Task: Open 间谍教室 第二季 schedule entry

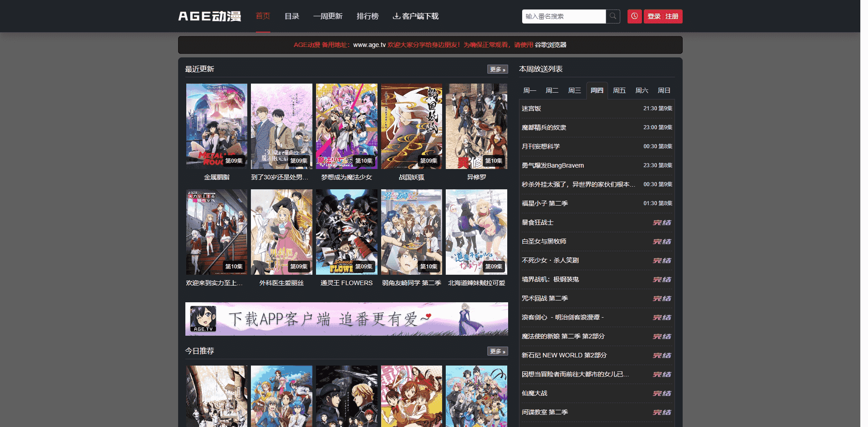Action: tap(545, 412)
